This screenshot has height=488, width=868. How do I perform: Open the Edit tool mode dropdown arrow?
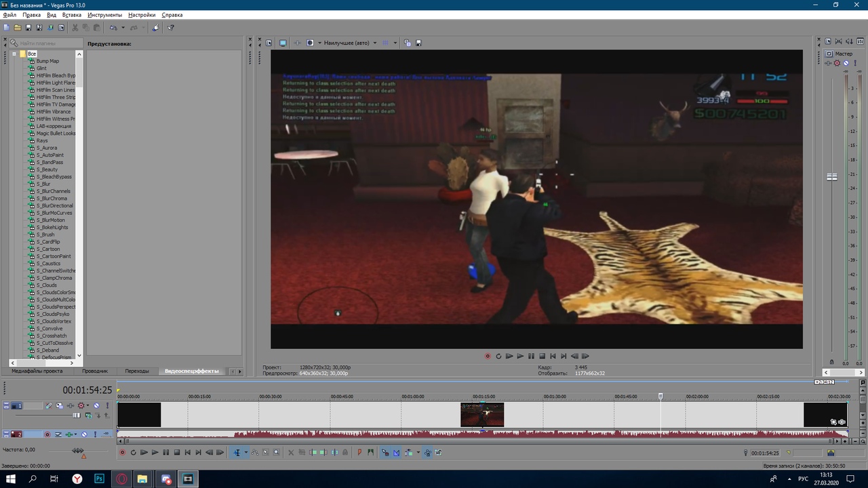pyautogui.click(x=246, y=452)
